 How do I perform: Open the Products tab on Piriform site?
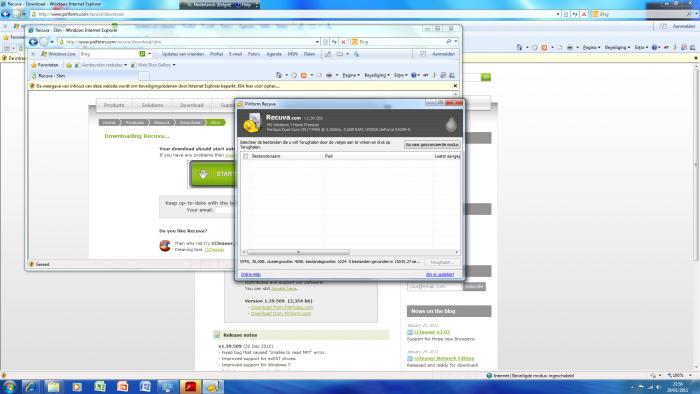click(114, 105)
